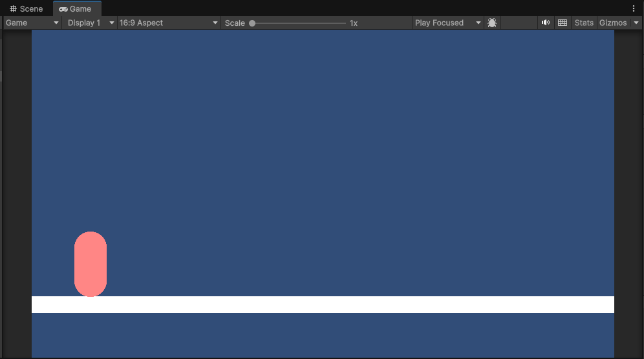
Task: Select the Game tab
Action: tap(75, 9)
